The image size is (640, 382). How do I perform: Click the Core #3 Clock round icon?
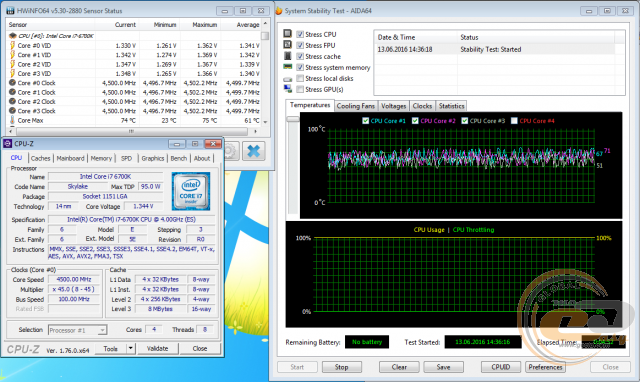13,111
